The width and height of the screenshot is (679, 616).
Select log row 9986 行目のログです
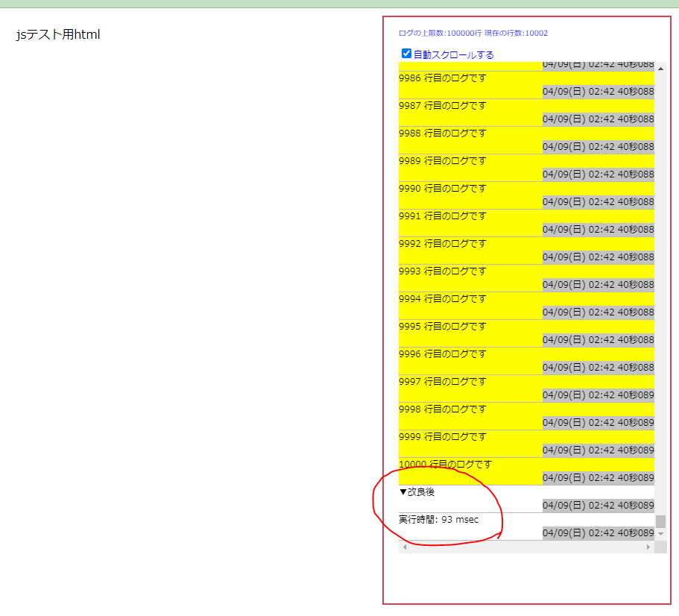pyautogui.click(x=526, y=85)
